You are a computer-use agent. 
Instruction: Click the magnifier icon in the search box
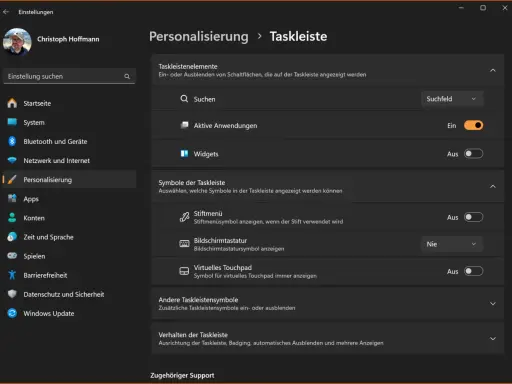click(127, 76)
